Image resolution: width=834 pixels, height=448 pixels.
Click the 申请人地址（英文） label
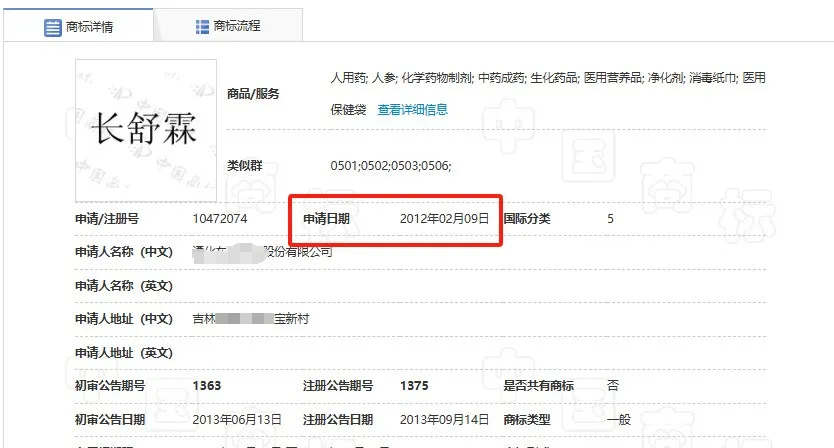[124, 353]
